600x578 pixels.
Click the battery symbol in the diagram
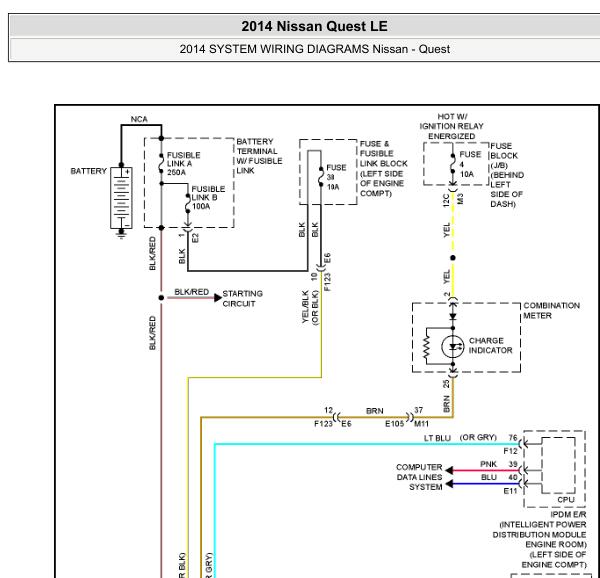(x=121, y=198)
